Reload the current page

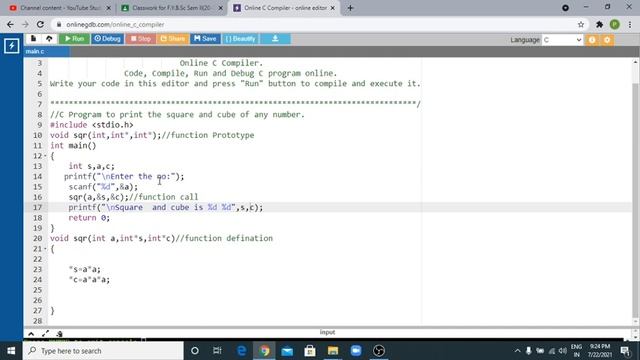pyautogui.click(x=40, y=24)
